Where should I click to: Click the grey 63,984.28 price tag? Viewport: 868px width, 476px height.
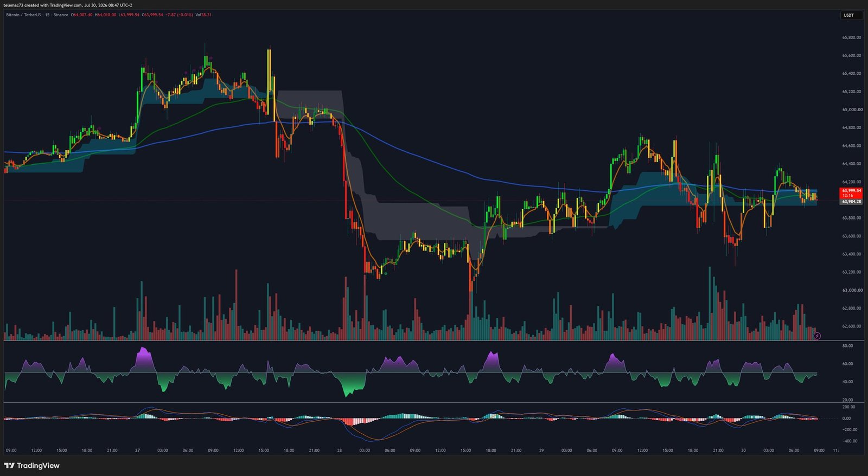click(x=851, y=202)
